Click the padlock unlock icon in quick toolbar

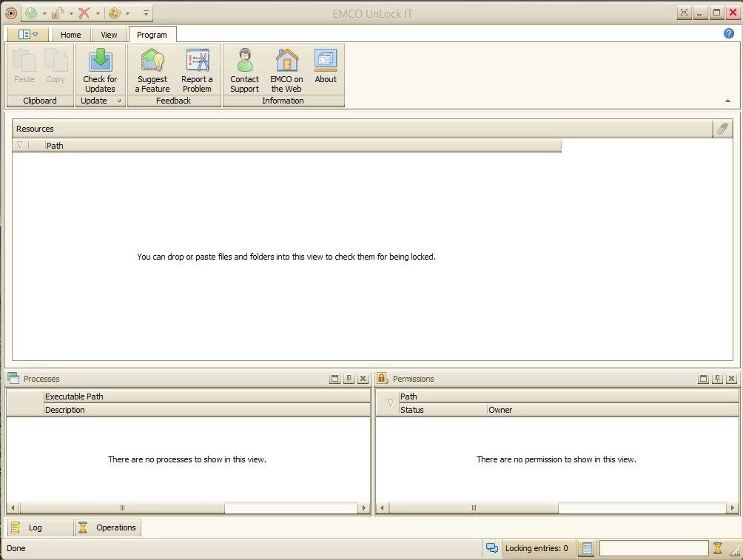coord(57,13)
